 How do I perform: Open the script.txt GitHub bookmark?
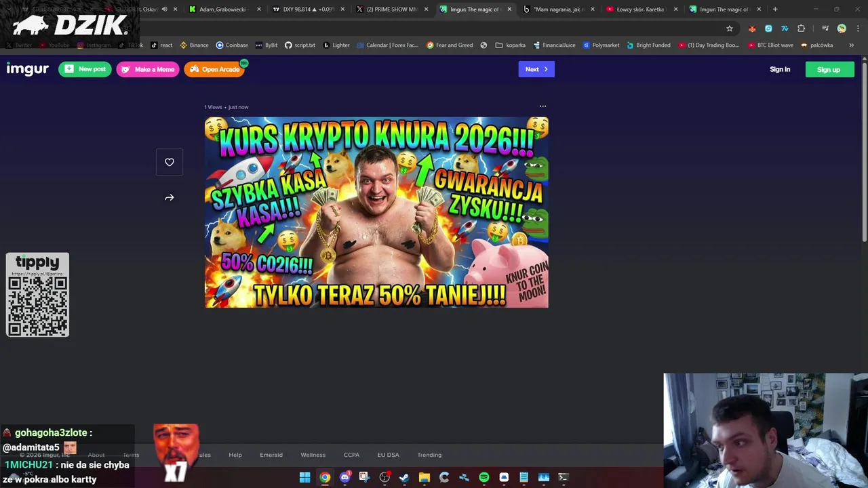[300, 45]
